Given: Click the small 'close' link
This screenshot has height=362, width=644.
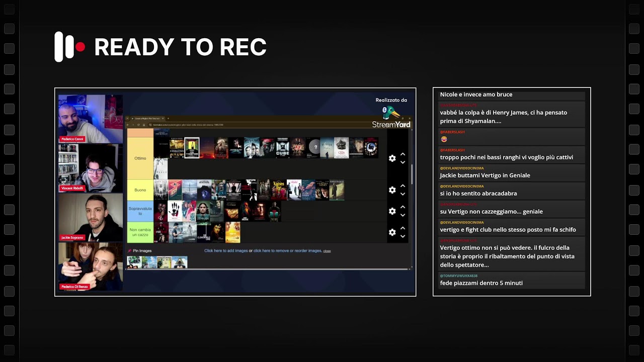Looking at the screenshot, I should coord(327,251).
